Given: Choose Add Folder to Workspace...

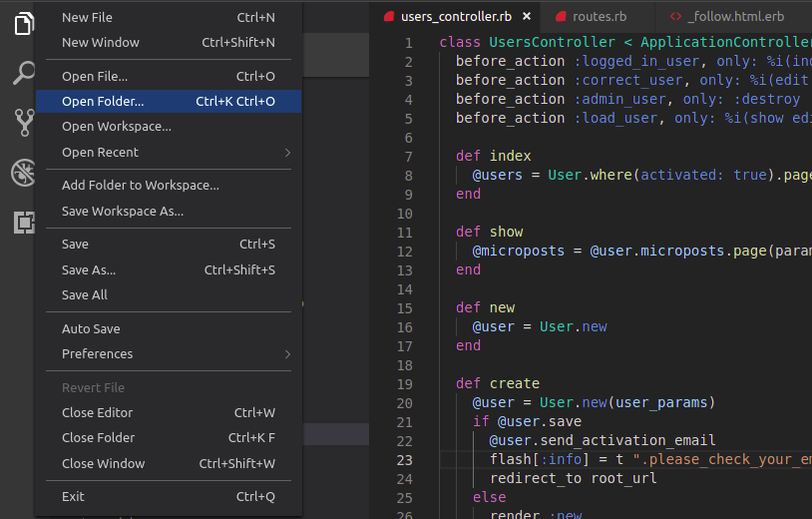Looking at the screenshot, I should (169, 185).
